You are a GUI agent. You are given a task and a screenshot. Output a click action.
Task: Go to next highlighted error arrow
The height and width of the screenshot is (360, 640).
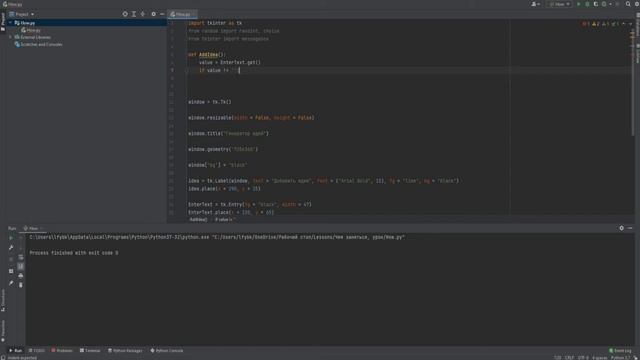[x=630, y=24]
